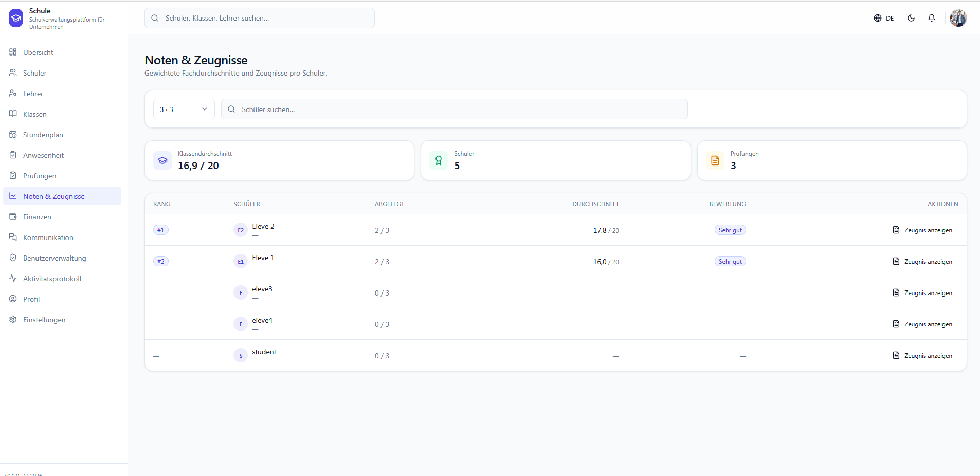Open language selector DE globe
This screenshot has height=476, width=980.
coord(884,18)
